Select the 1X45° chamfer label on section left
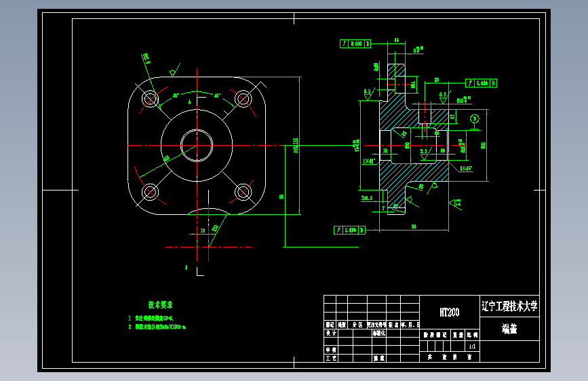Image resolution: width=588 pixels, height=381 pixels. (369, 161)
